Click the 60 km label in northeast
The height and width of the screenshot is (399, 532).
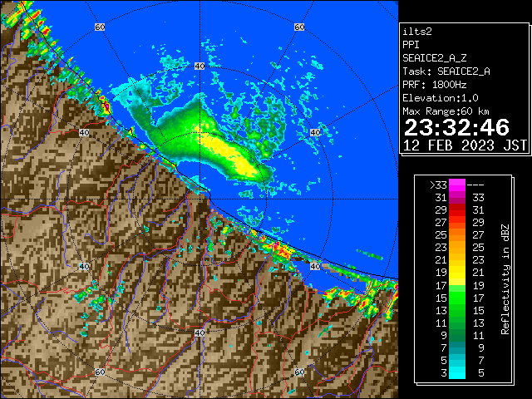pos(299,27)
